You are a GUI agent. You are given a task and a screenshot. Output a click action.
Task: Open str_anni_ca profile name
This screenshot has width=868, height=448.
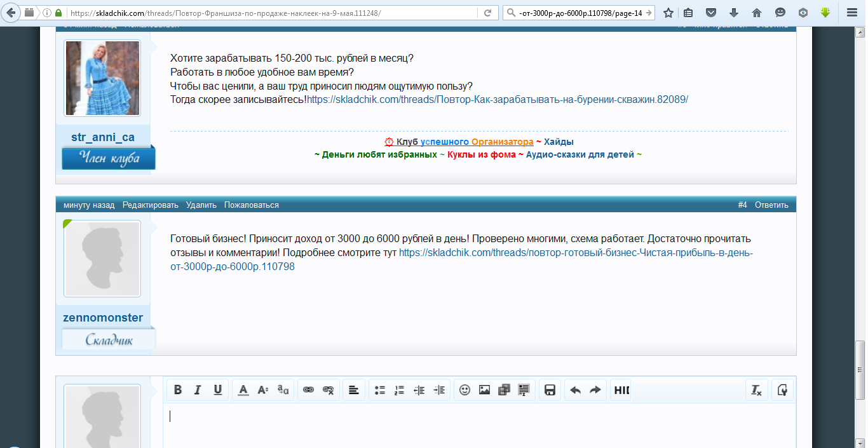tap(102, 137)
